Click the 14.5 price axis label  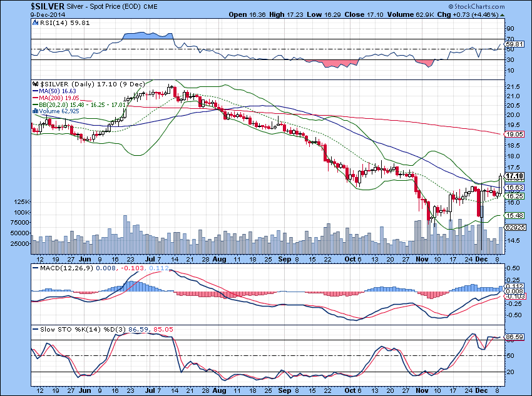pyautogui.click(x=513, y=240)
